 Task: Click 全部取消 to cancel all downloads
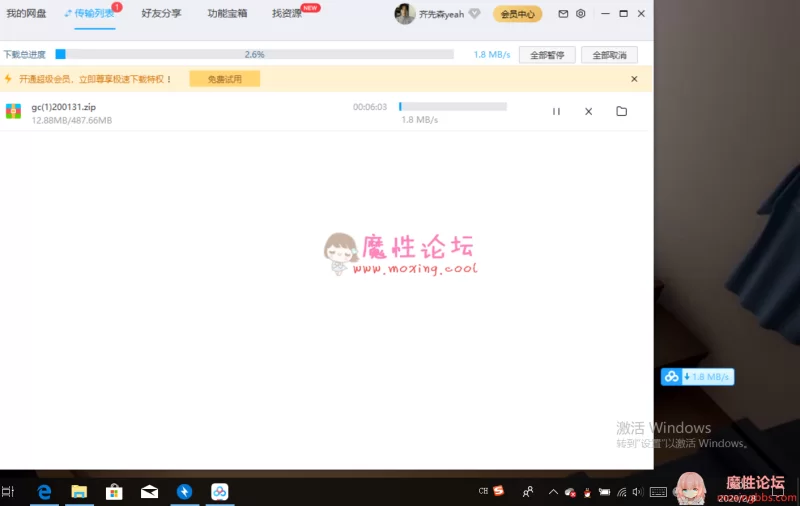[609, 55]
